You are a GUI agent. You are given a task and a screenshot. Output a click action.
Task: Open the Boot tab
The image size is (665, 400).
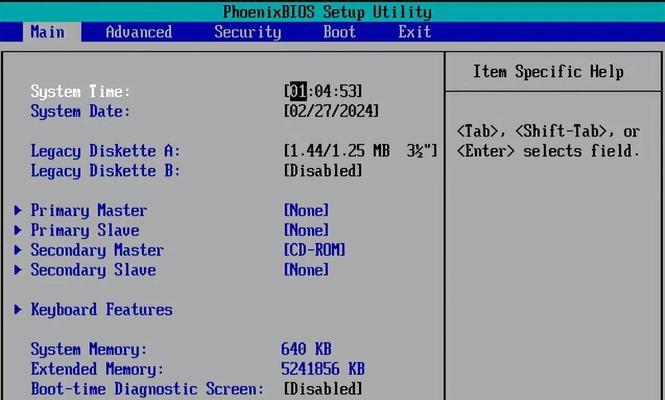click(x=339, y=32)
